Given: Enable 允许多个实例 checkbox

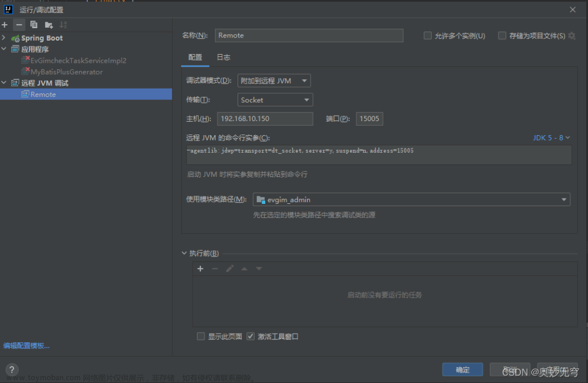Looking at the screenshot, I should pyautogui.click(x=427, y=36).
